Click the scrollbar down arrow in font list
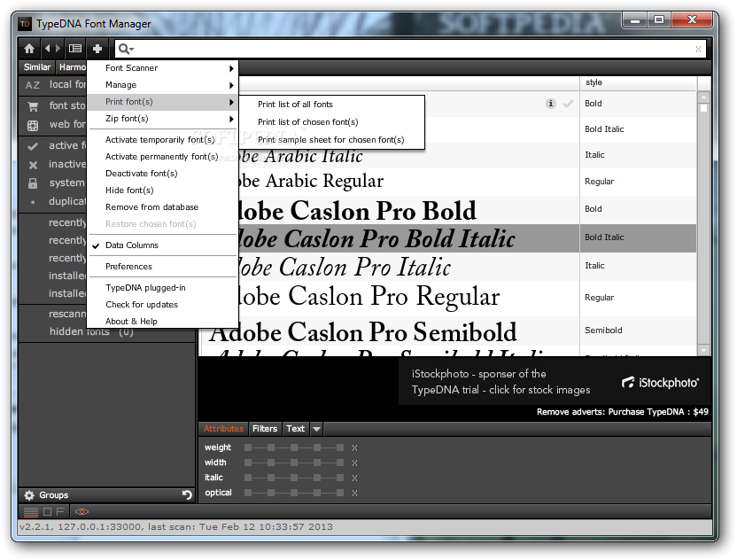This screenshot has height=560, width=737. (x=703, y=350)
